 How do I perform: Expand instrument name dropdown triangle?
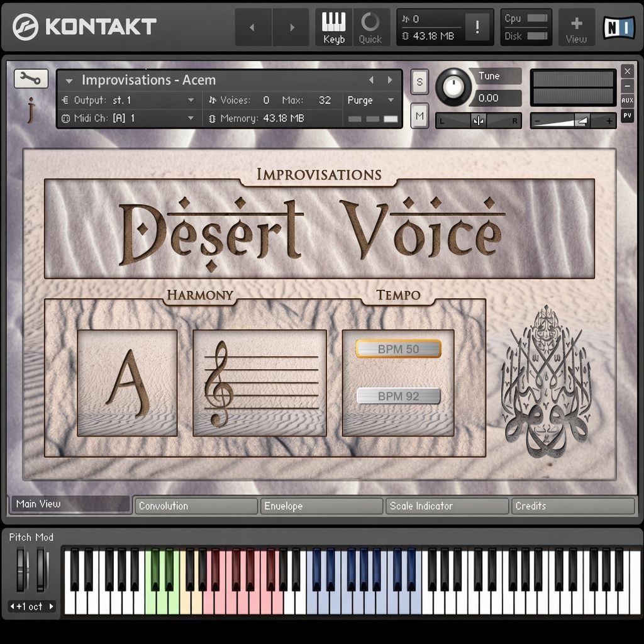click(69, 81)
